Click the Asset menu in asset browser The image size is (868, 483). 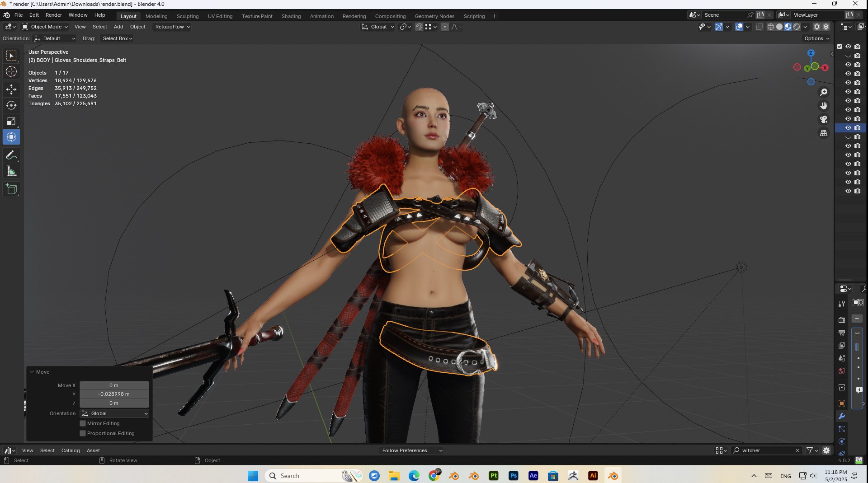pos(93,450)
